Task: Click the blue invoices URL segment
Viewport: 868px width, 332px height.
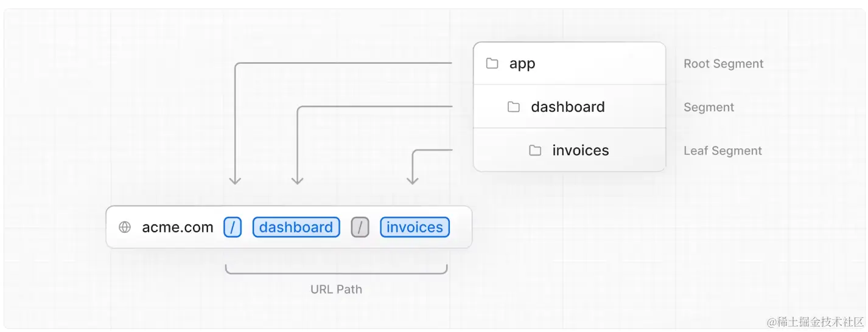Action: (x=415, y=227)
